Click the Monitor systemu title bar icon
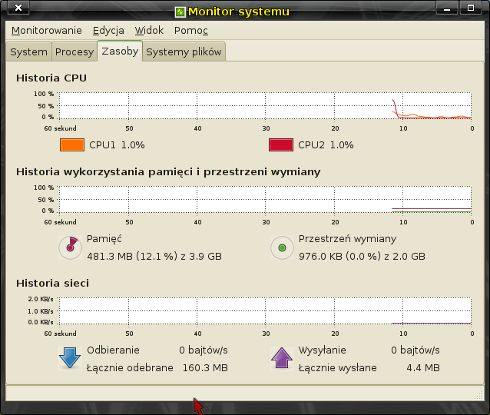Viewport: 490px width, 415px height. pos(180,12)
